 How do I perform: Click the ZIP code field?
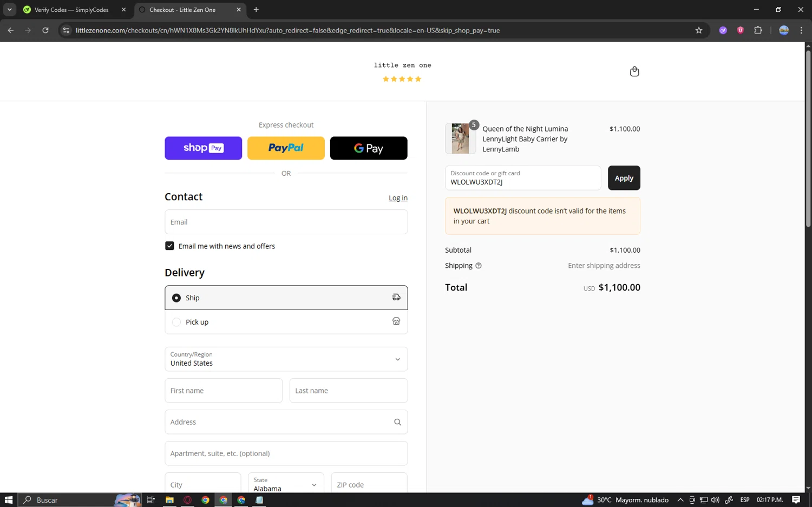pyautogui.click(x=369, y=484)
